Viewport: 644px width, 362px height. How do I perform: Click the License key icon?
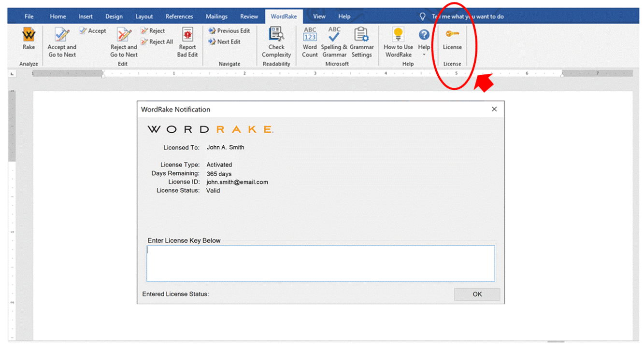click(452, 34)
